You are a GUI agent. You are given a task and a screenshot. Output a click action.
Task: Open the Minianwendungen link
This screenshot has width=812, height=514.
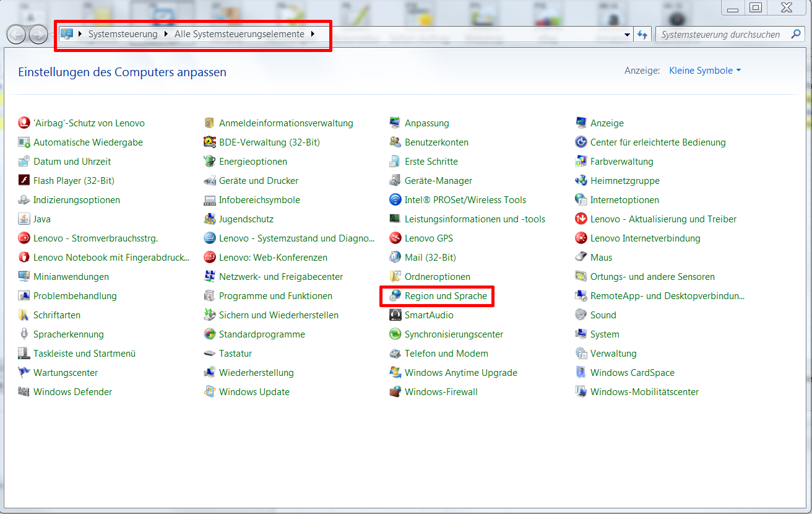[71, 276]
